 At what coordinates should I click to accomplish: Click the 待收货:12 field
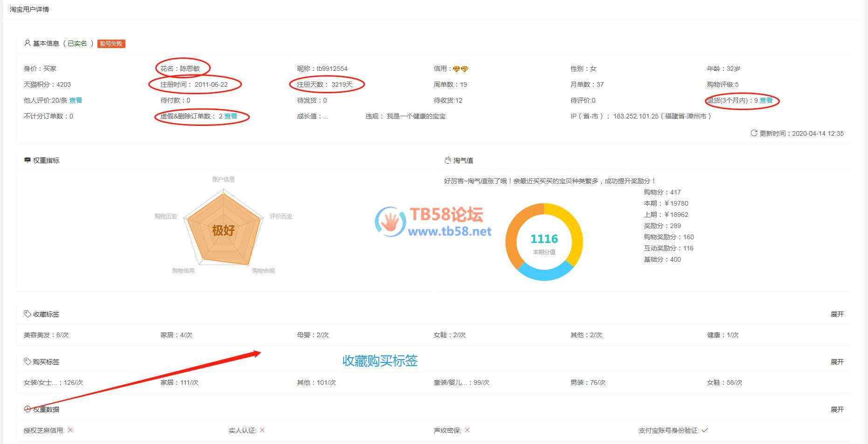click(x=448, y=100)
